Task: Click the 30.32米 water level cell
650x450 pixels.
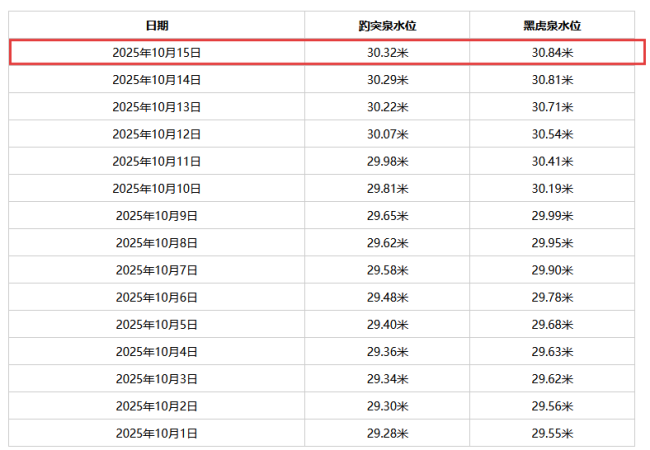Action: click(x=386, y=52)
